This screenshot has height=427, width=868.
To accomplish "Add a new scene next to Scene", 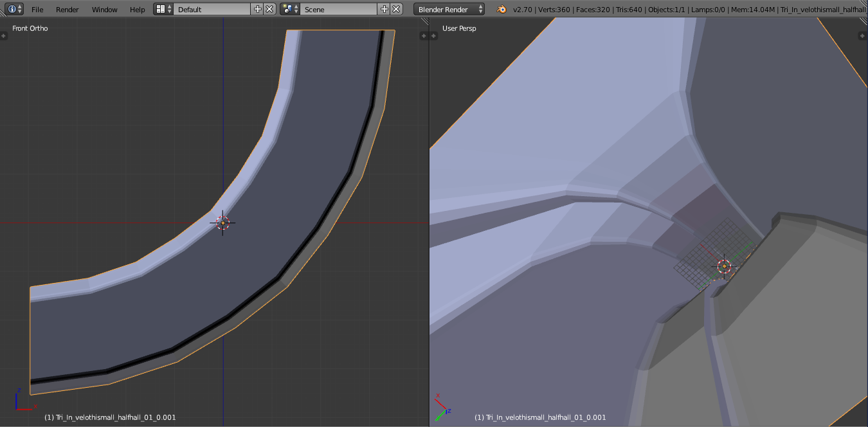I will tap(384, 9).
